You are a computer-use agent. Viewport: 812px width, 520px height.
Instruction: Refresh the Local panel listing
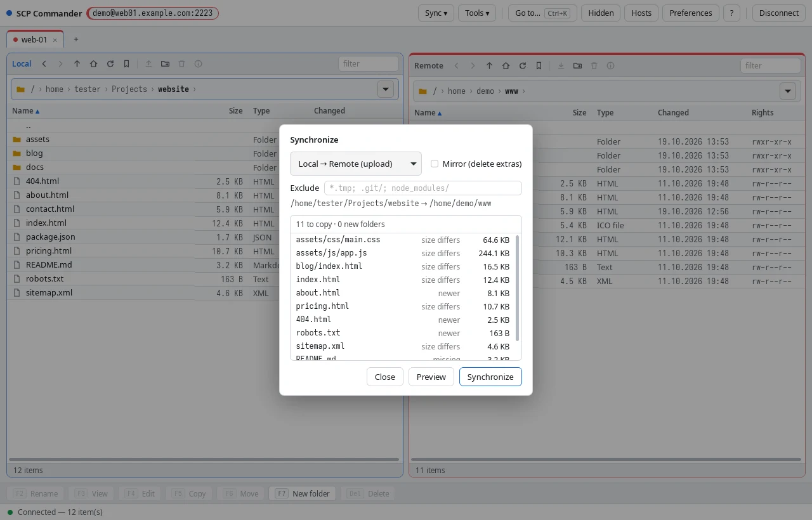pyautogui.click(x=110, y=63)
